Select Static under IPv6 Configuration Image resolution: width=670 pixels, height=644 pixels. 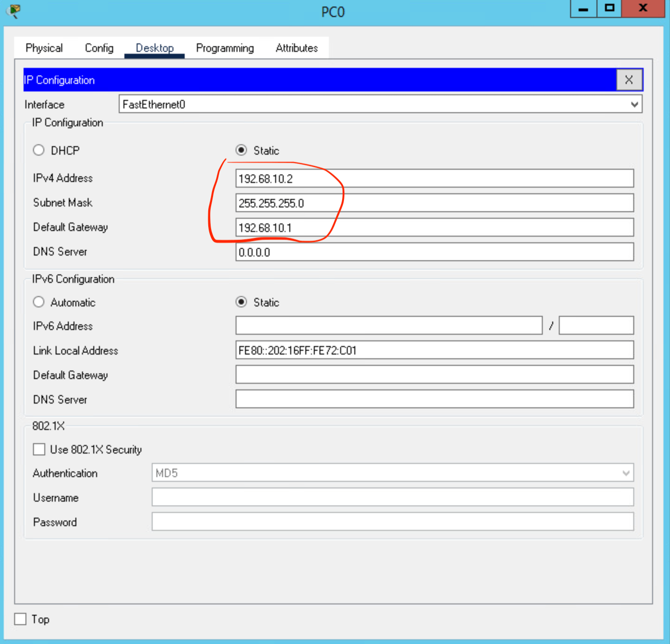coord(241,302)
